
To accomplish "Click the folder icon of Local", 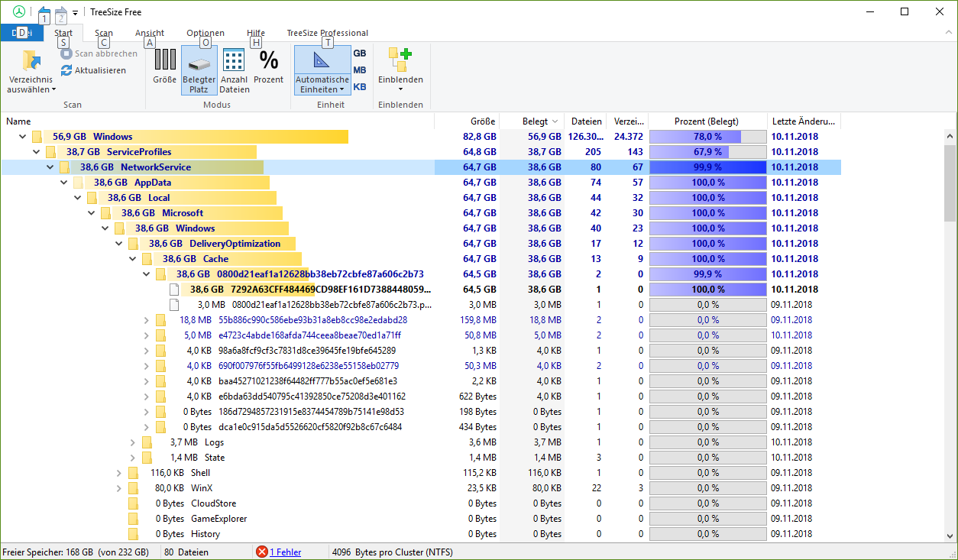I will tap(92, 198).
